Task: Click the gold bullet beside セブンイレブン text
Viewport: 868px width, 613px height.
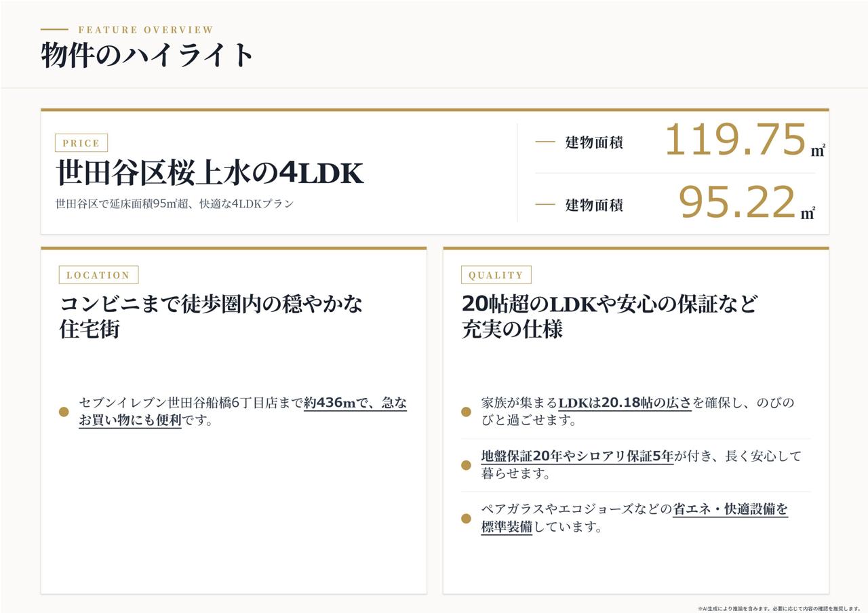Action: pos(64,412)
